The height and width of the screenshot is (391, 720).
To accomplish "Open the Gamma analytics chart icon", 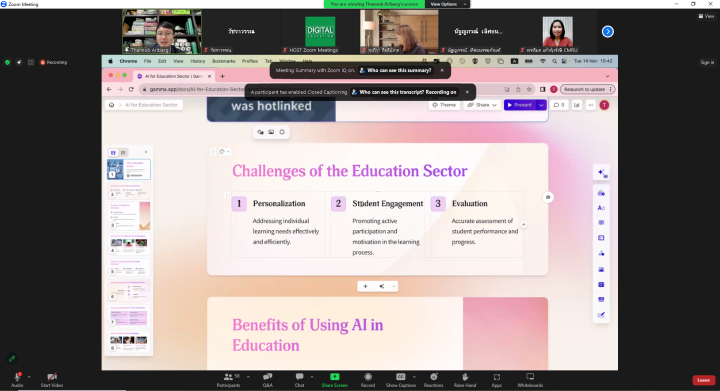I will (576, 105).
